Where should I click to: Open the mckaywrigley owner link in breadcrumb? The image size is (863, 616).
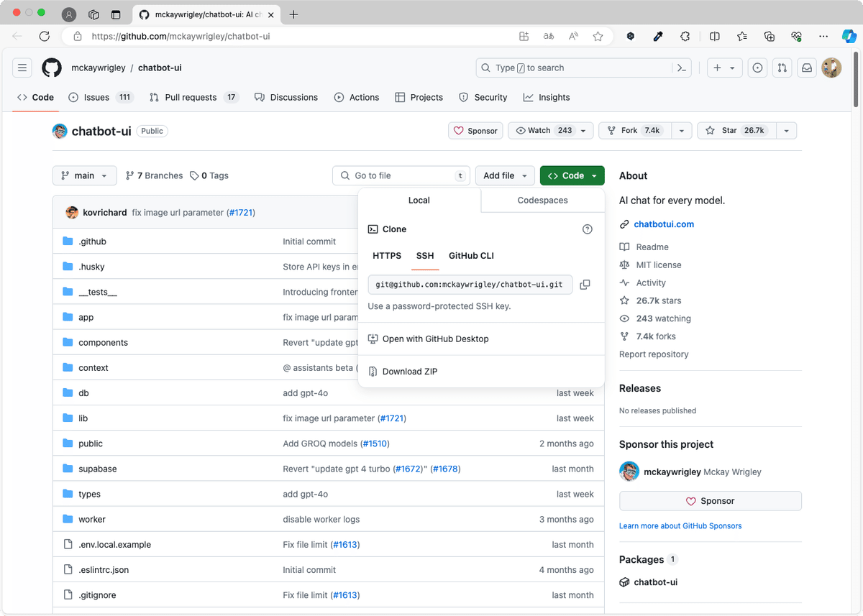[99, 68]
